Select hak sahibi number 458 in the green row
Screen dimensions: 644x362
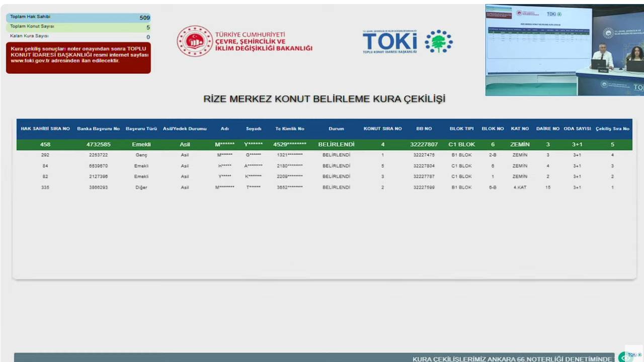click(x=45, y=144)
